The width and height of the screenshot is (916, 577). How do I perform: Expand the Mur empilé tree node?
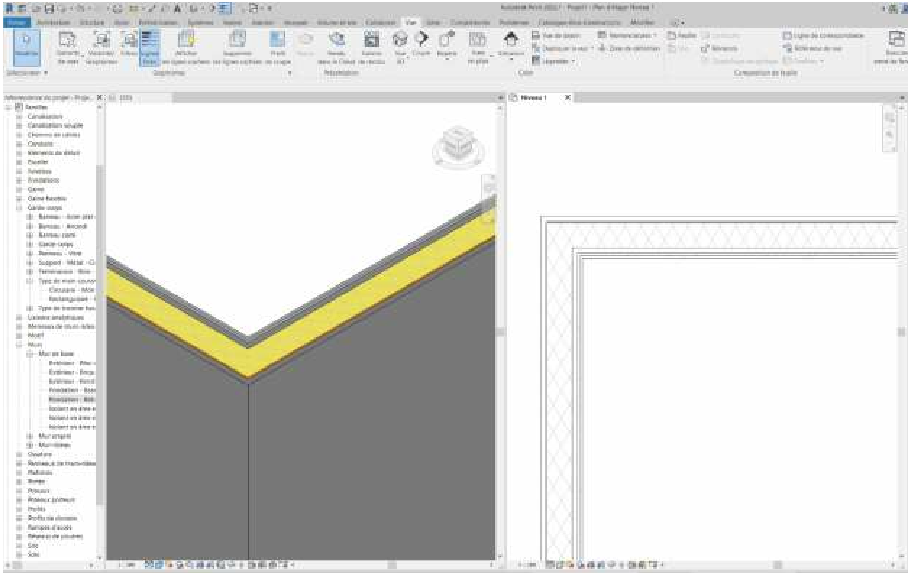pos(29,436)
